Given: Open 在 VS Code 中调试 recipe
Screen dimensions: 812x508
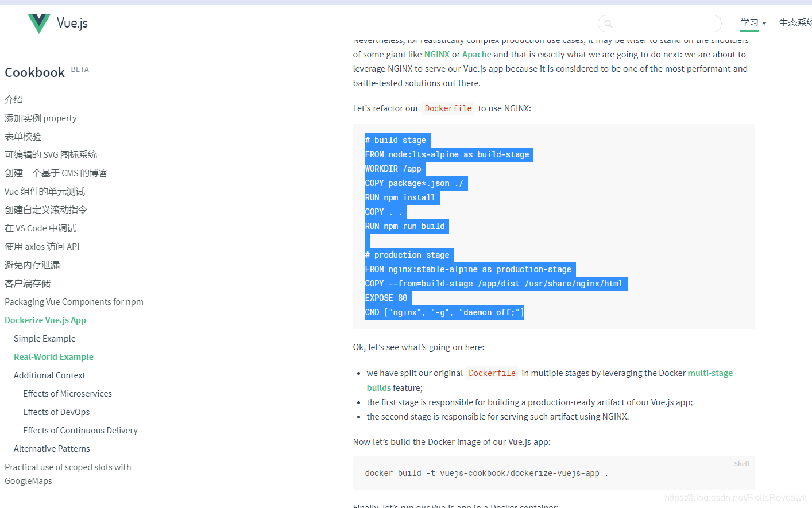Looking at the screenshot, I should (x=41, y=228).
